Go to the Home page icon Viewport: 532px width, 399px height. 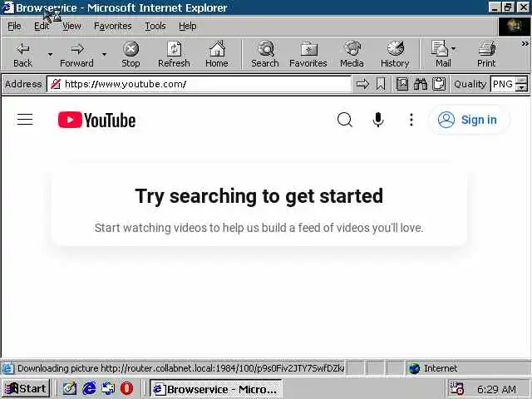point(217,54)
